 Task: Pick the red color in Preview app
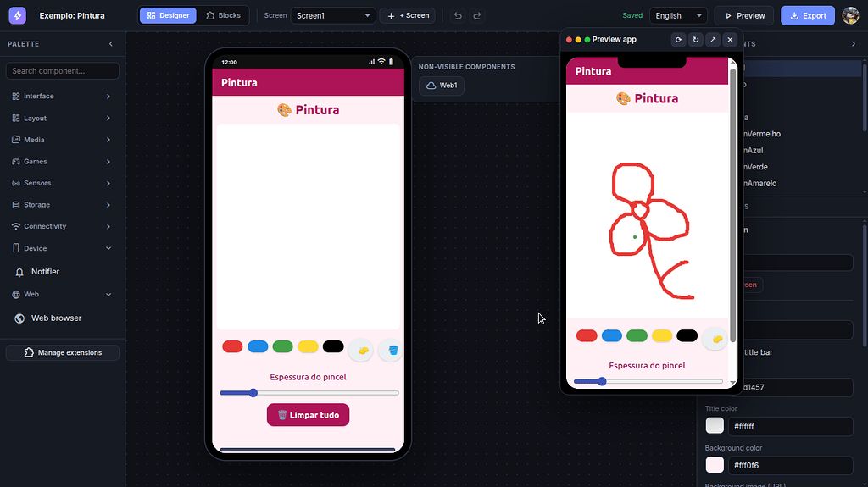point(587,335)
